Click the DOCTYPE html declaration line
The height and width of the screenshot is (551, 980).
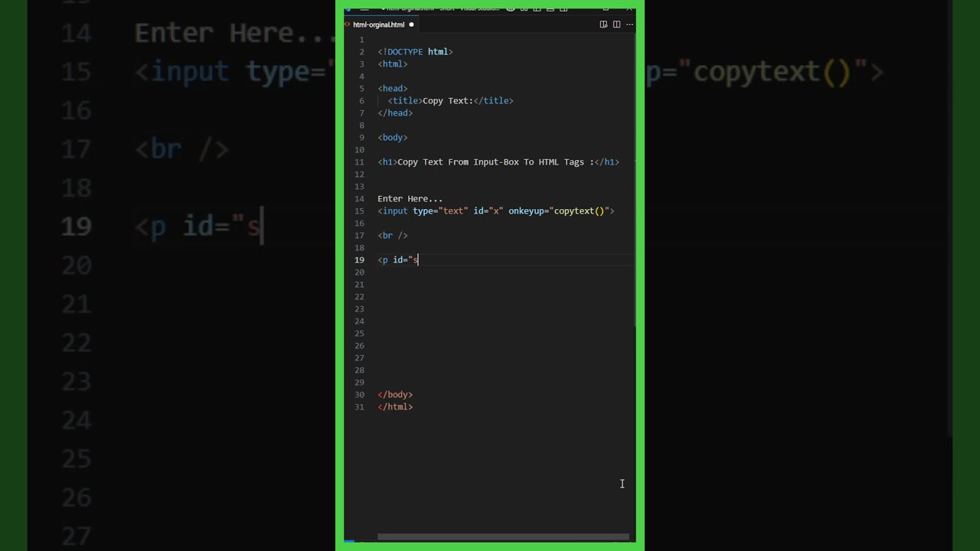415,52
